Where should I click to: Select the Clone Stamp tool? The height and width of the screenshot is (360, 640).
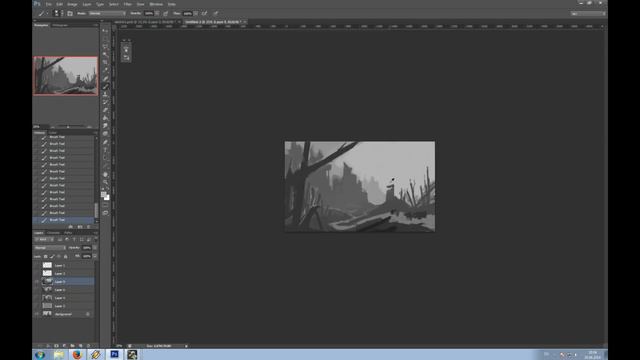pos(105,94)
